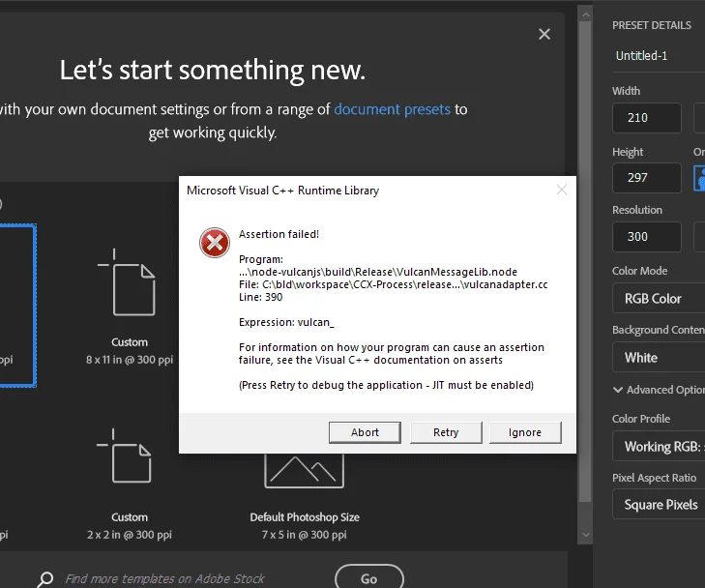Collapse the Advanced Options chevron

pyautogui.click(x=618, y=390)
